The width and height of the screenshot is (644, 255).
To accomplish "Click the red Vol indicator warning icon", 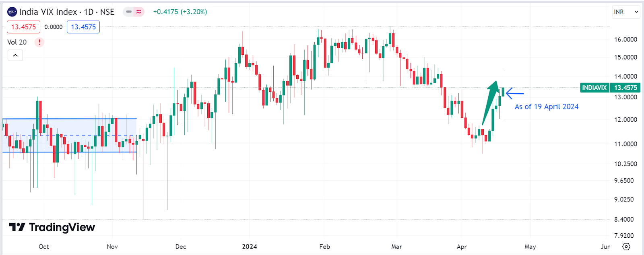I will tap(39, 42).
